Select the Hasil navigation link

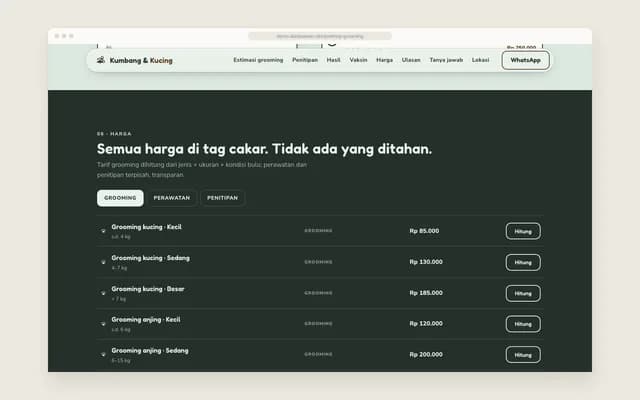333,60
